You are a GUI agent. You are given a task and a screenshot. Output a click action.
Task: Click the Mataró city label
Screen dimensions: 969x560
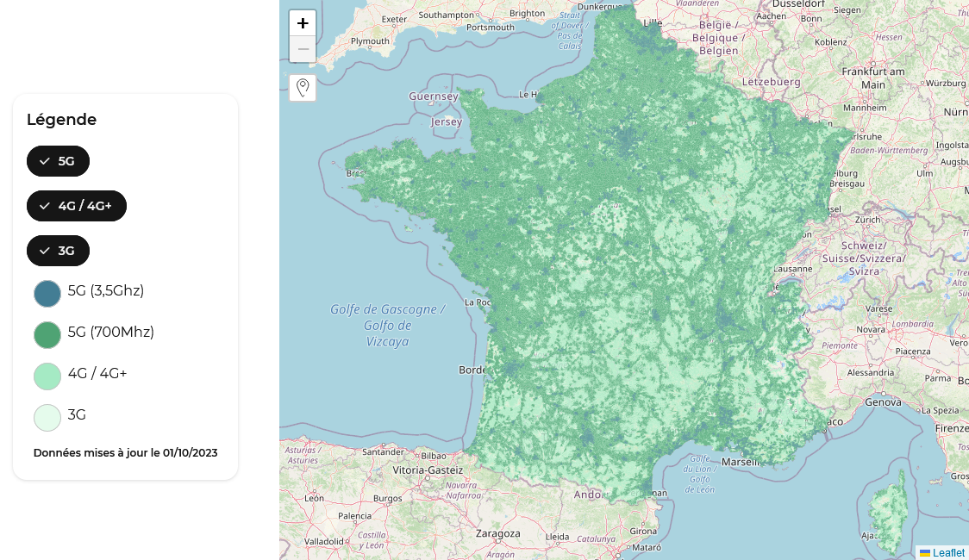pyautogui.click(x=647, y=547)
